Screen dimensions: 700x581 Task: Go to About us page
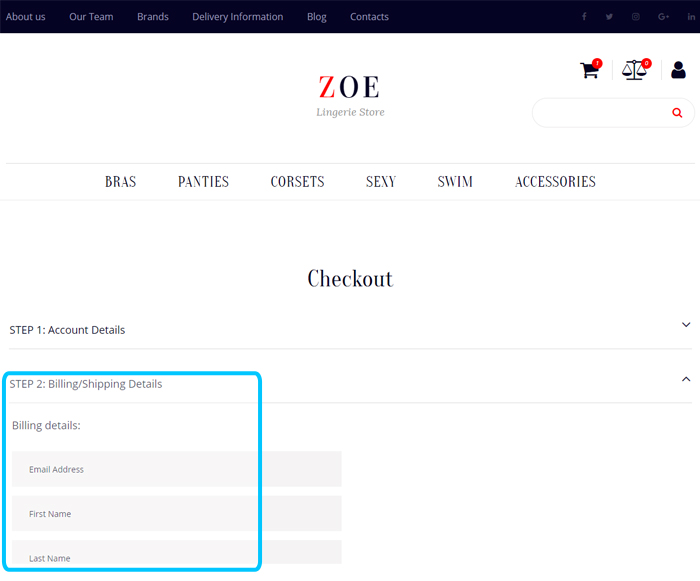point(25,17)
